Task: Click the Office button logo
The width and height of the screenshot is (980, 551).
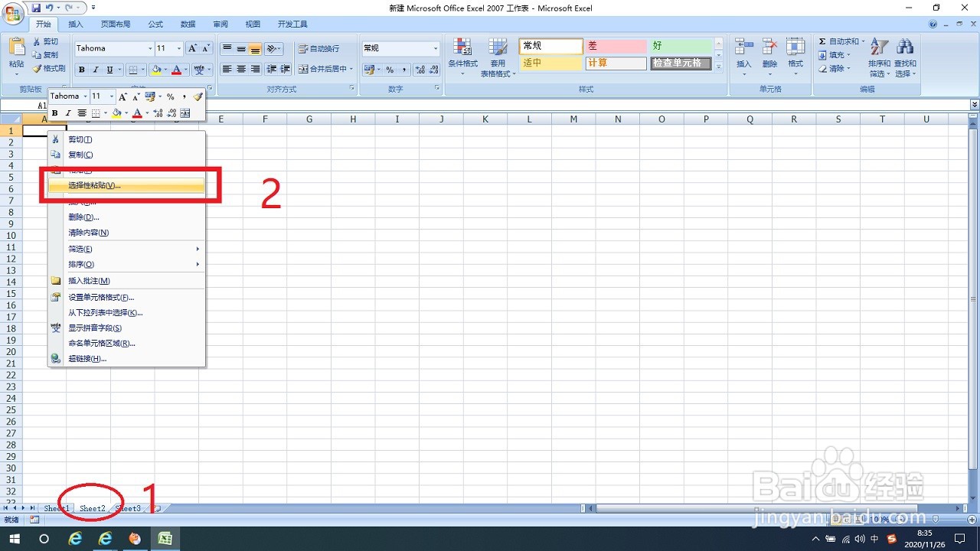Action: pos(13,13)
